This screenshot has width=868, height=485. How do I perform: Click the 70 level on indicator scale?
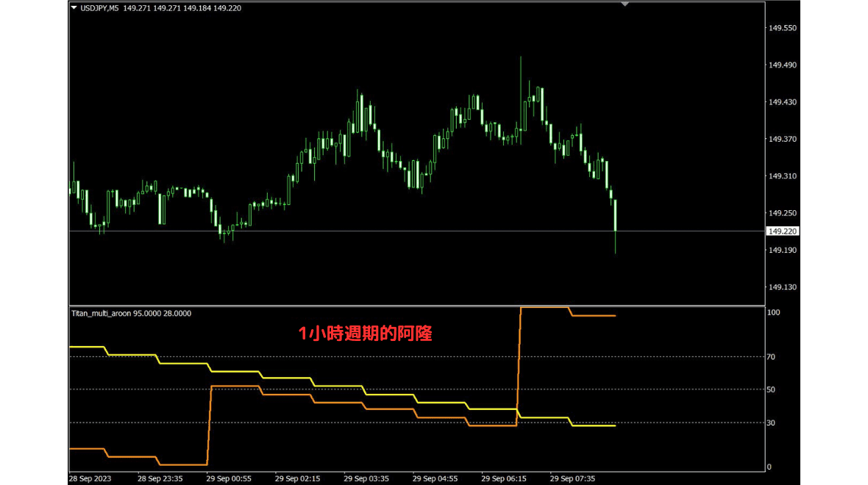[x=772, y=357]
